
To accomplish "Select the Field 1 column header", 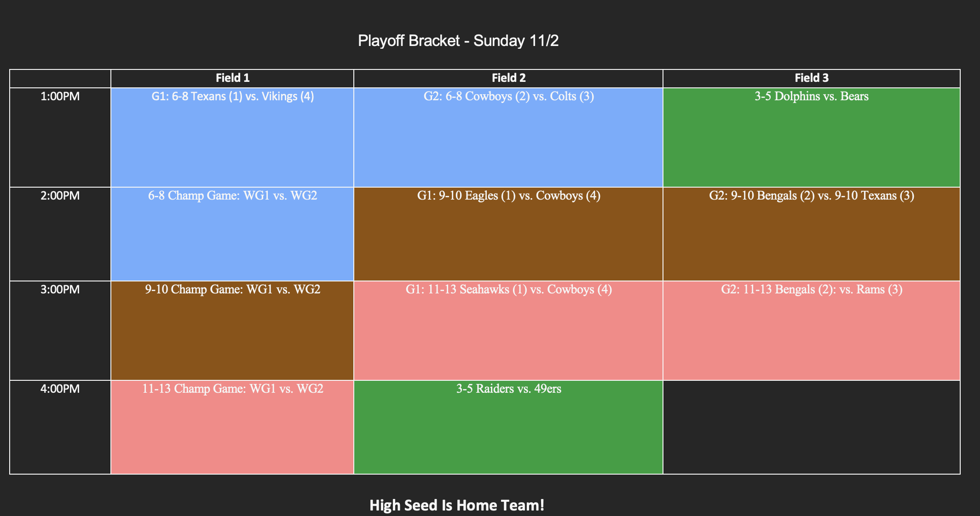I will tap(232, 78).
